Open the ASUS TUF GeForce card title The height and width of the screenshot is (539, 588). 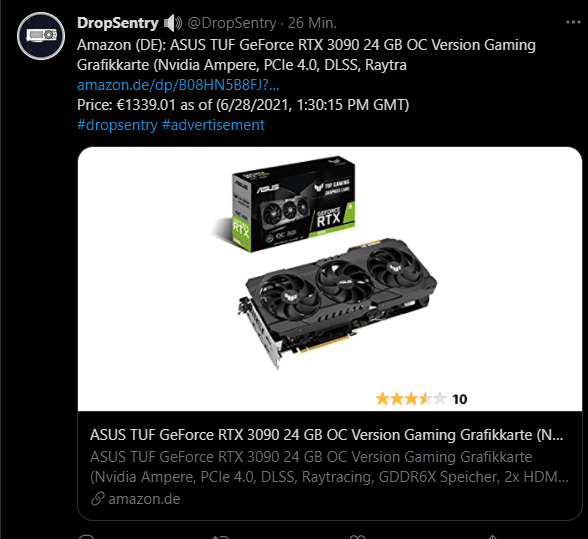[326, 435]
